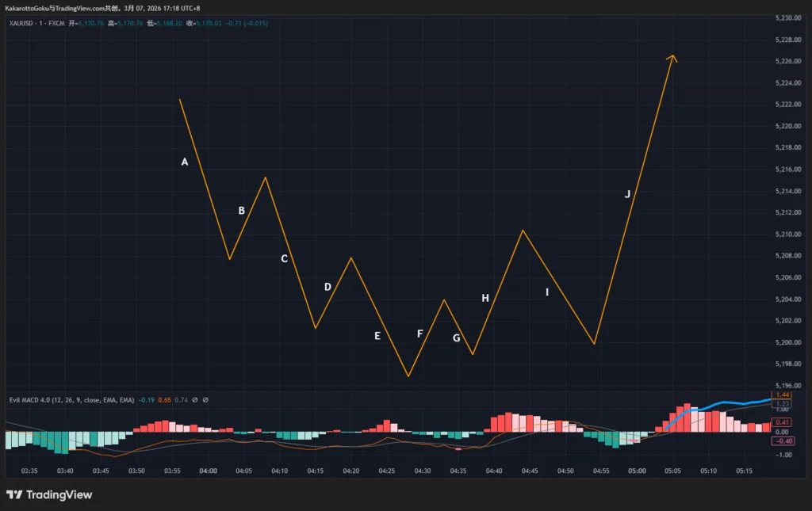Select the wave label E near the low
This screenshot has height=511, width=812.
tap(377, 336)
